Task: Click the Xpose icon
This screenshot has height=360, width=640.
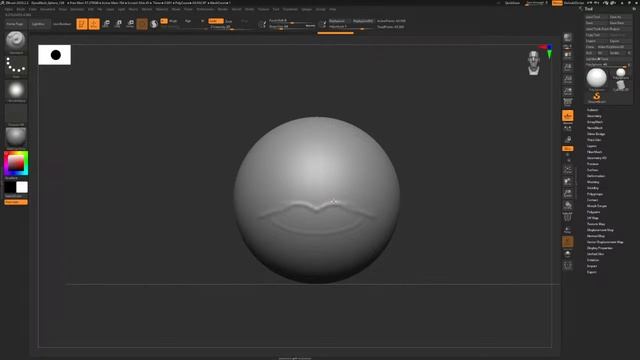Action: [x=568, y=266]
